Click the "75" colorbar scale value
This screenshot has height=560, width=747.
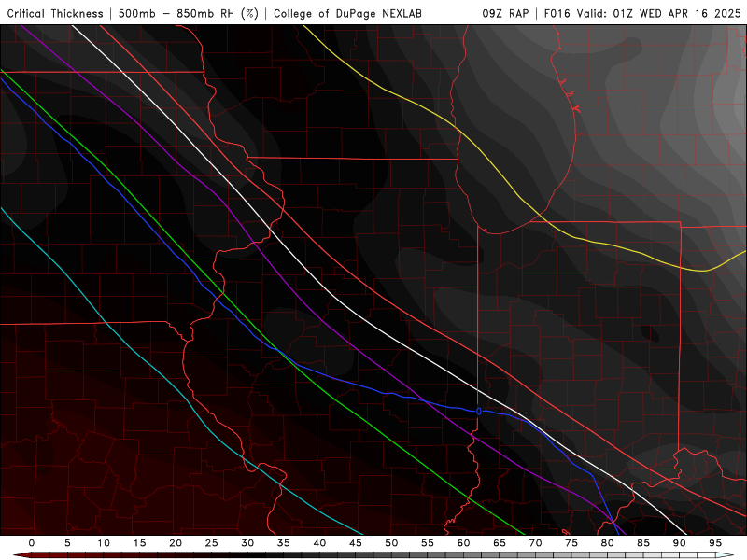click(571, 543)
